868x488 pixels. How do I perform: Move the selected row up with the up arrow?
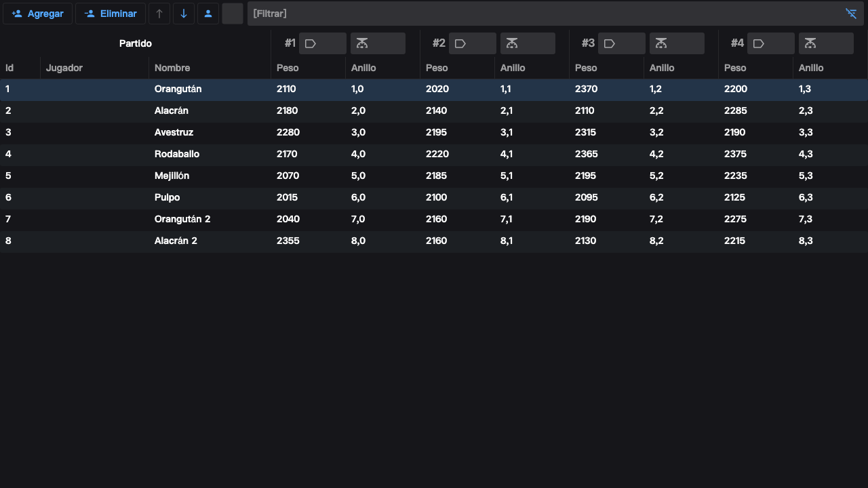pyautogui.click(x=159, y=14)
